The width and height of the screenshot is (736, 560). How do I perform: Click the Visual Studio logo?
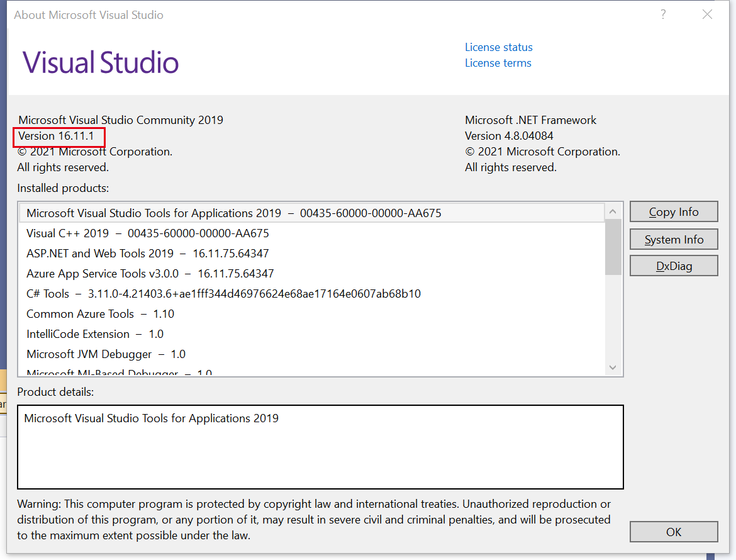[x=101, y=62]
